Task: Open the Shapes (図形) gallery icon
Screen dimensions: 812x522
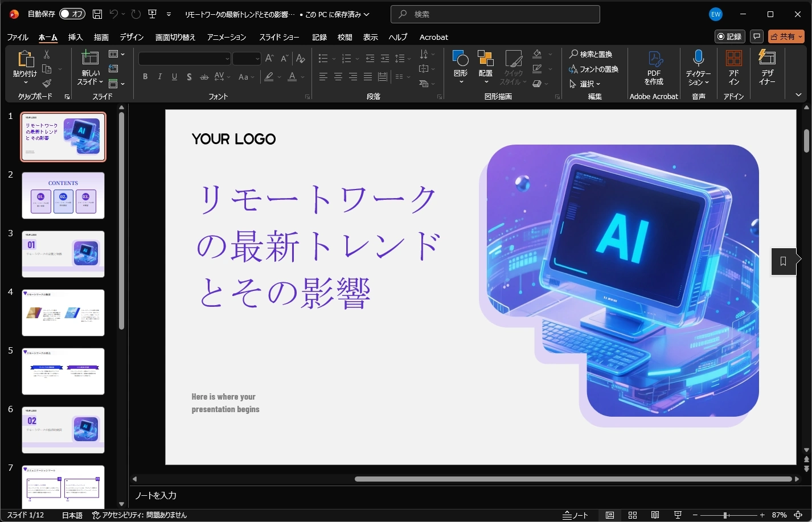Action: tap(460, 59)
